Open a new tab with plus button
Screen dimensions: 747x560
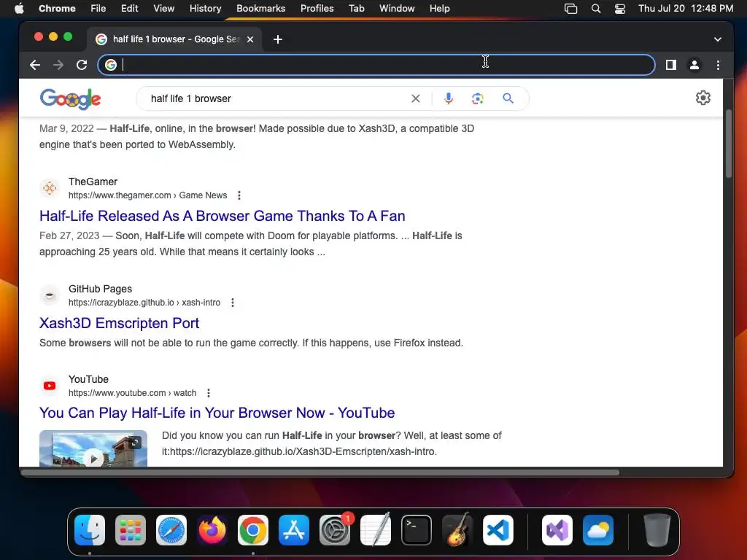click(x=278, y=39)
